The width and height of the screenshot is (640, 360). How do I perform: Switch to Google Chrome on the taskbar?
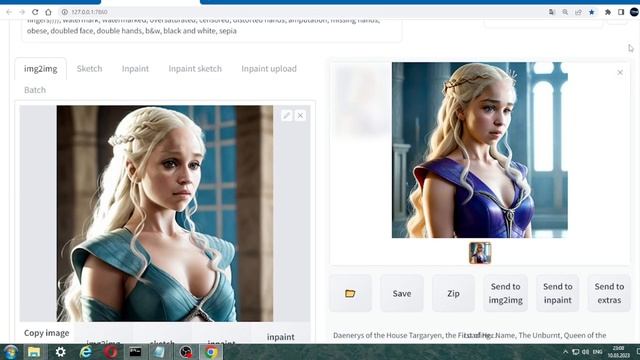211,352
